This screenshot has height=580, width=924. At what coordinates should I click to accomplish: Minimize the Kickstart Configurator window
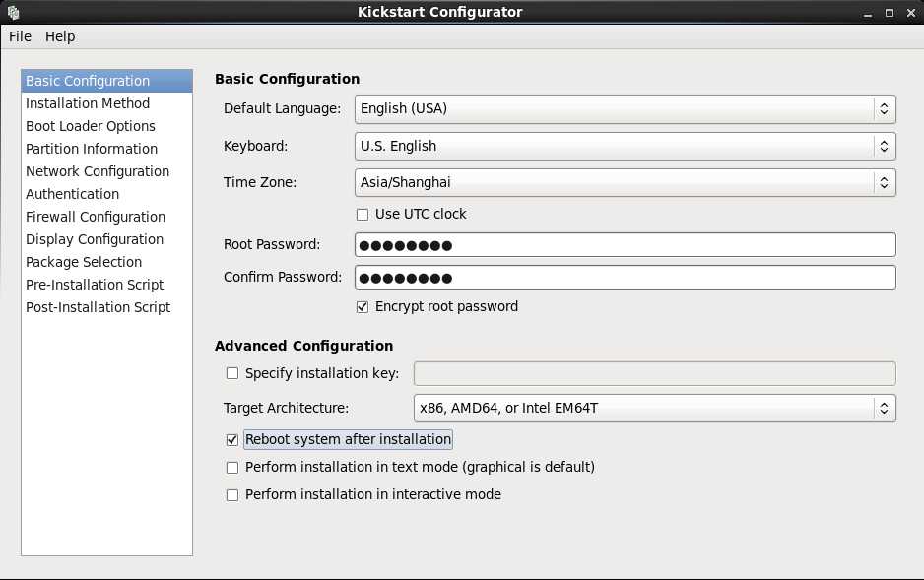coord(868,13)
